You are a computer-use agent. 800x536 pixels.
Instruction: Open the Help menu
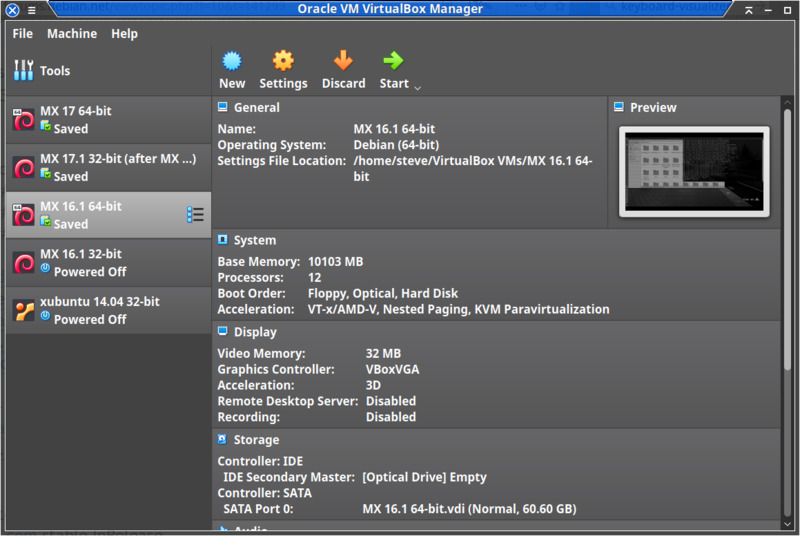tap(124, 34)
